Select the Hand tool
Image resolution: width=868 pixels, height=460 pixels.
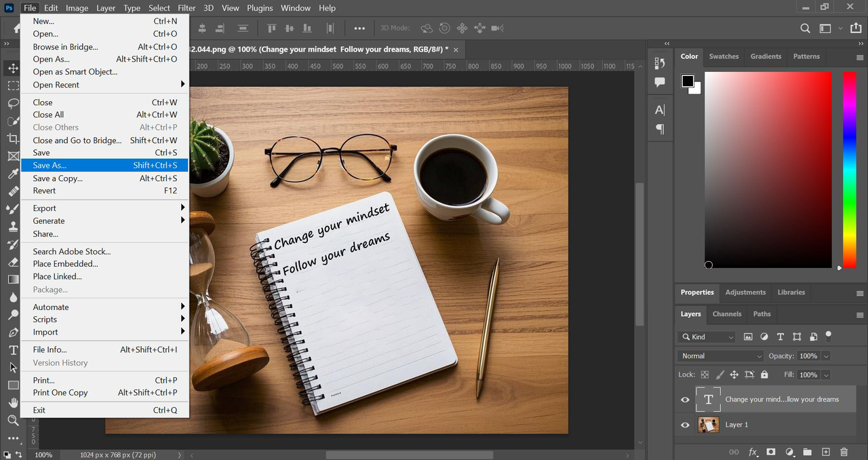[x=13, y=403]
